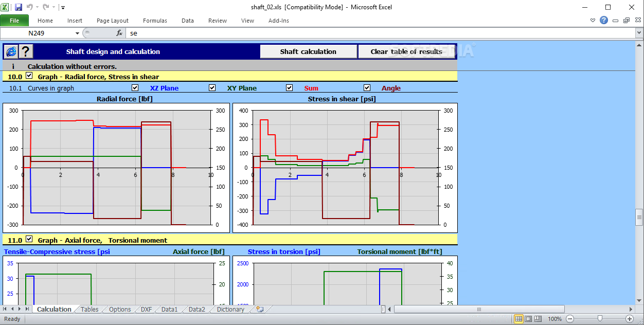Open the Page Layout ribbon tab

pyautogui.click(x=113, y=21)
